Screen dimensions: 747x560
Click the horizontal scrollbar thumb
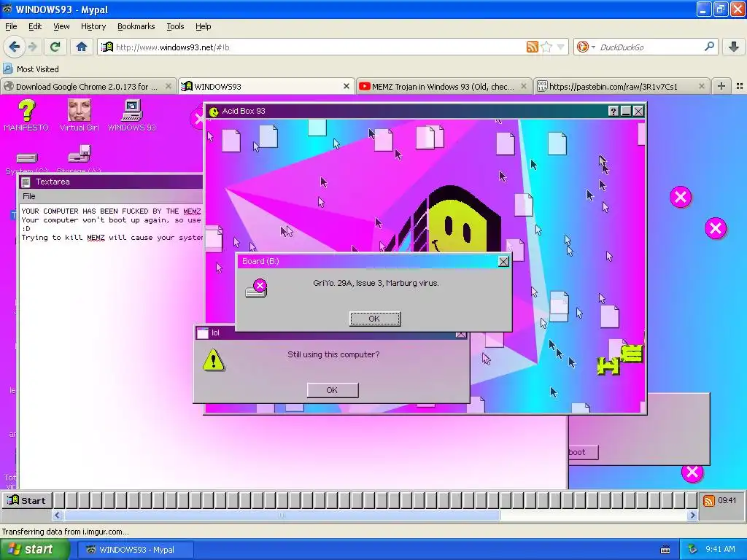pos(282,516)
